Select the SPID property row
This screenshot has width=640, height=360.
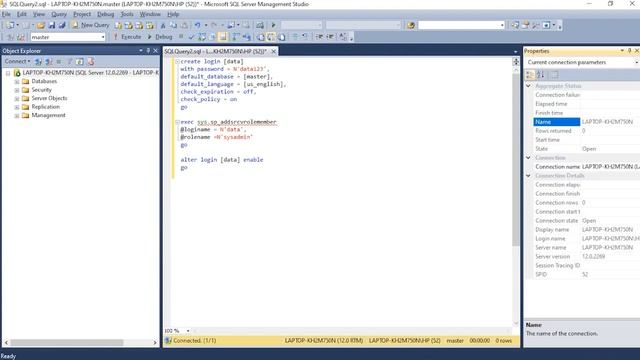pos(586,274)
